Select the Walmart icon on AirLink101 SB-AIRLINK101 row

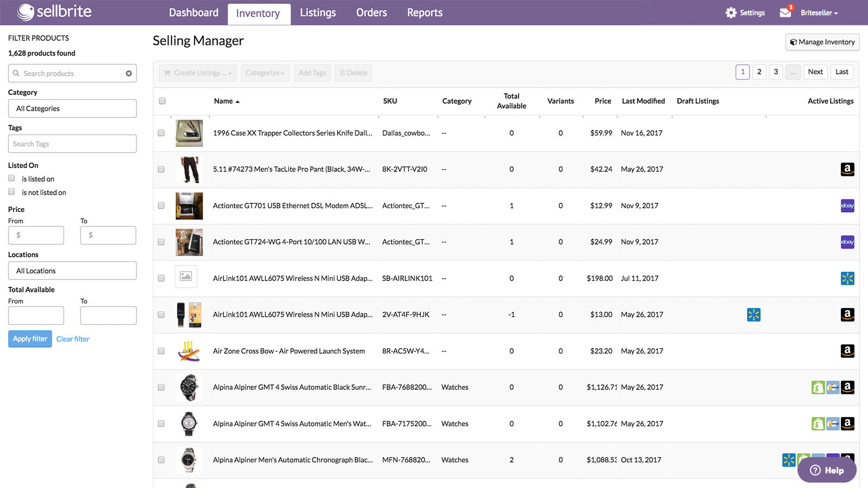(x=847, y=278)
